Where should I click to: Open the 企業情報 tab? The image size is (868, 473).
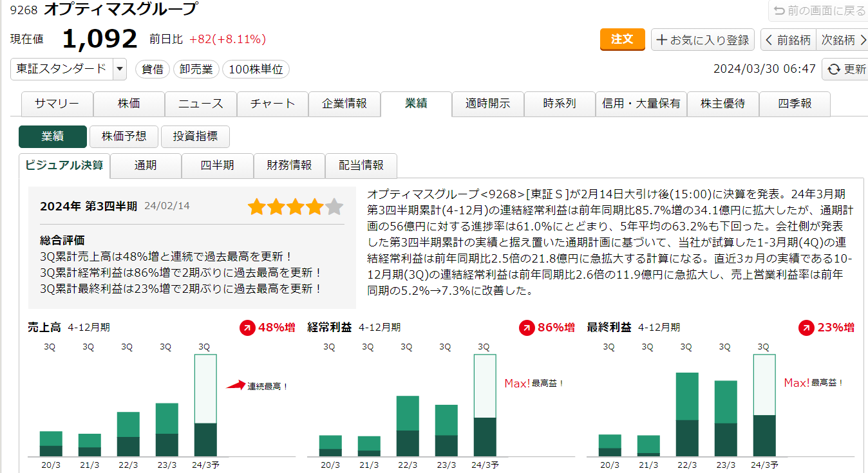(344, 104)
